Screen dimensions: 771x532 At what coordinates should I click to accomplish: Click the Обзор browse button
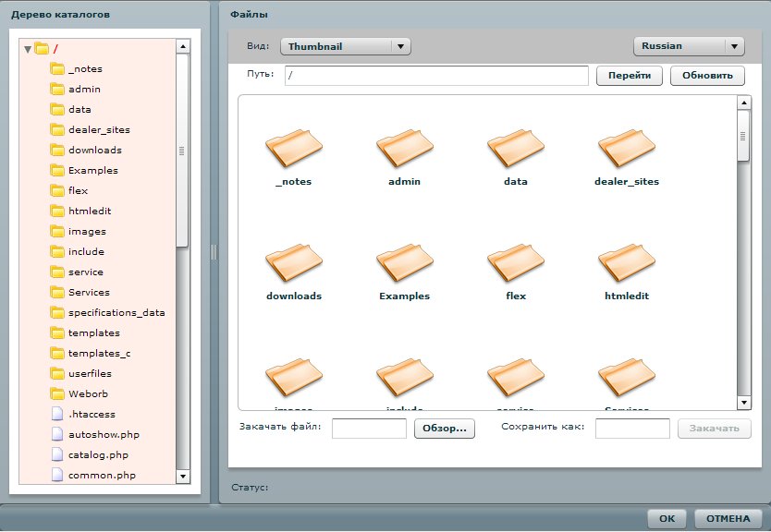click(x=444, y=429)
